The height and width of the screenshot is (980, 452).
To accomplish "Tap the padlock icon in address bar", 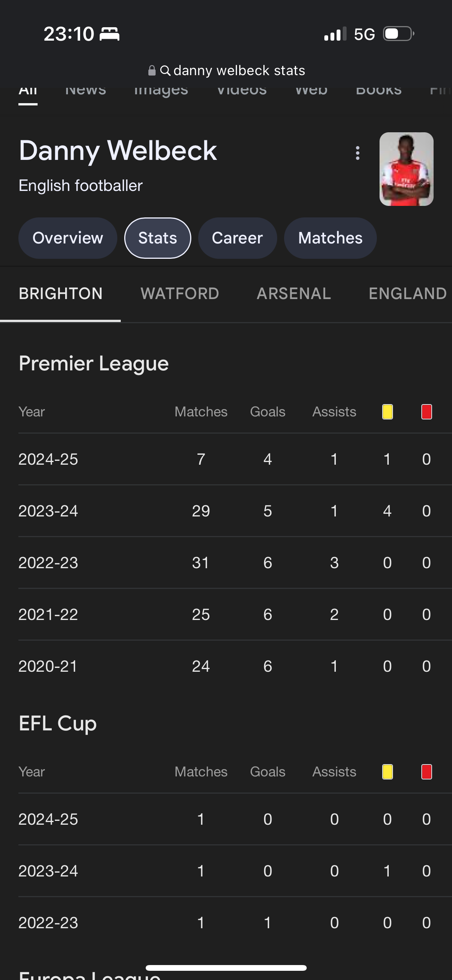I will 152,71.
